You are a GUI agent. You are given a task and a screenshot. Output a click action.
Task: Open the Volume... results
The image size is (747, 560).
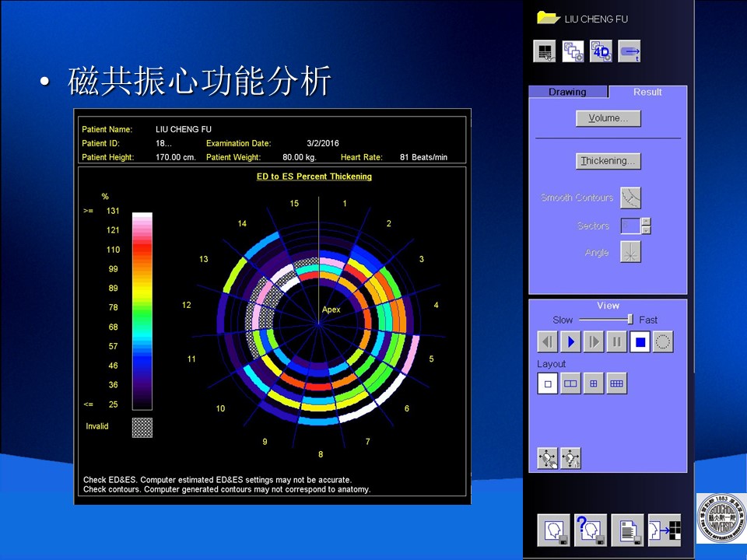click(608, 118)
